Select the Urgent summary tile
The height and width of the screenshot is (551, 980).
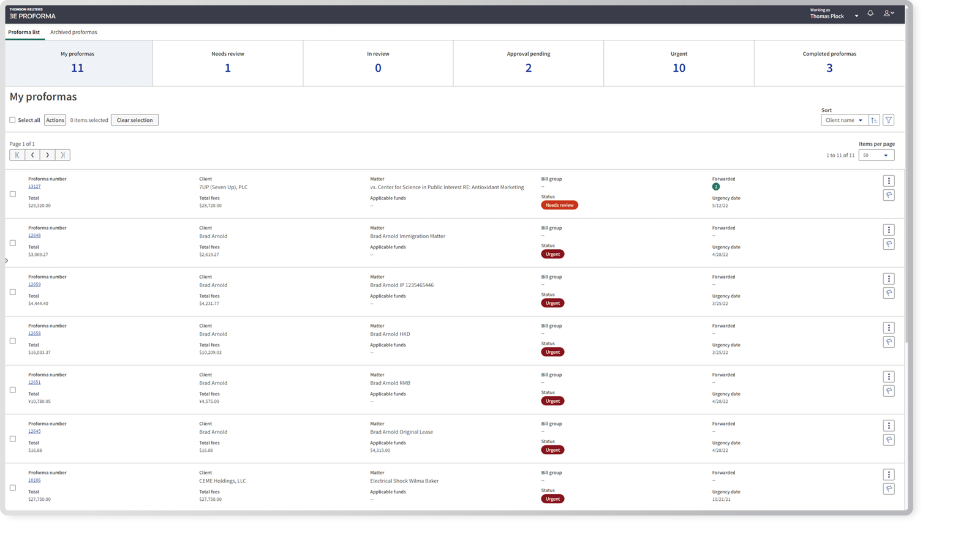[679, 63]
